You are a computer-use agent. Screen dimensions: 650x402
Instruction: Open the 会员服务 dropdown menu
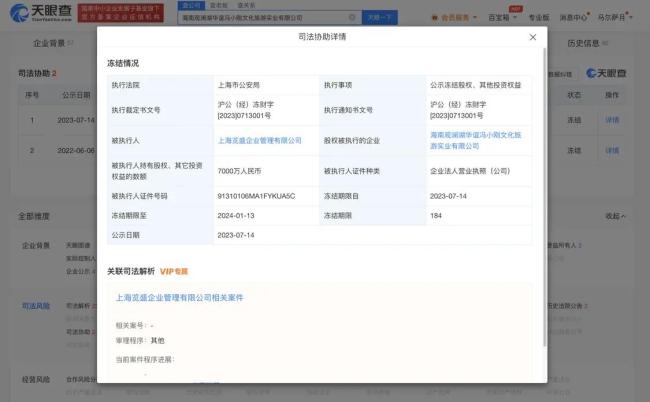454,17
